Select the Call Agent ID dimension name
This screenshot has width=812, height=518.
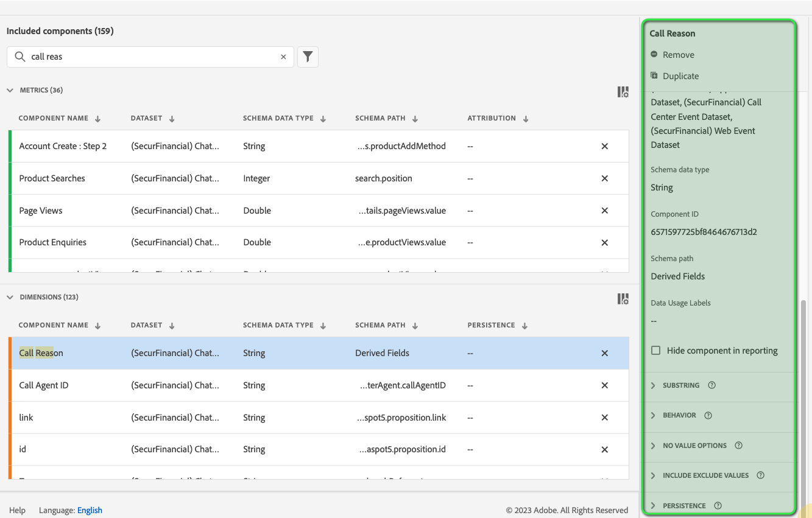pos(44,385)
